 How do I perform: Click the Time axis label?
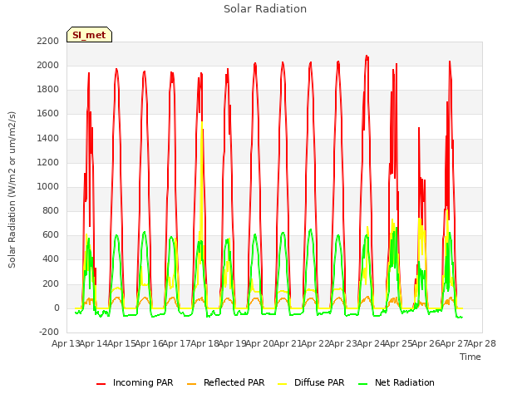click(470, 357)
